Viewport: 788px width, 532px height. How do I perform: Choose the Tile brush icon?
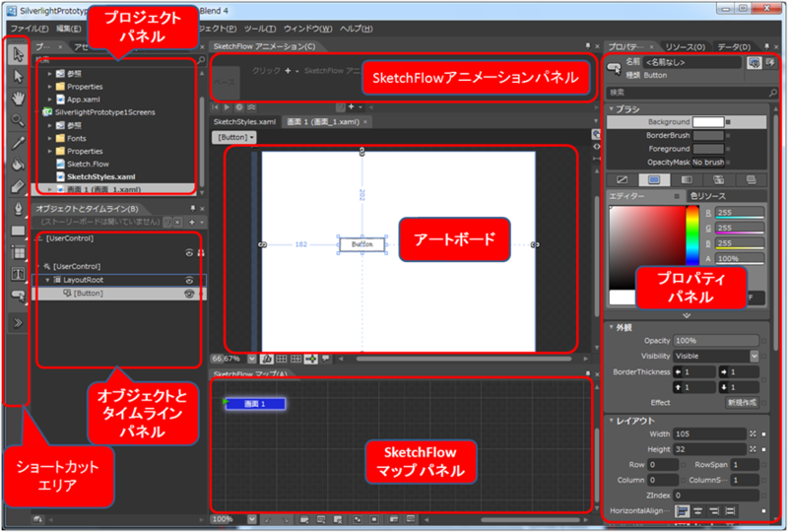pos(718,180)
